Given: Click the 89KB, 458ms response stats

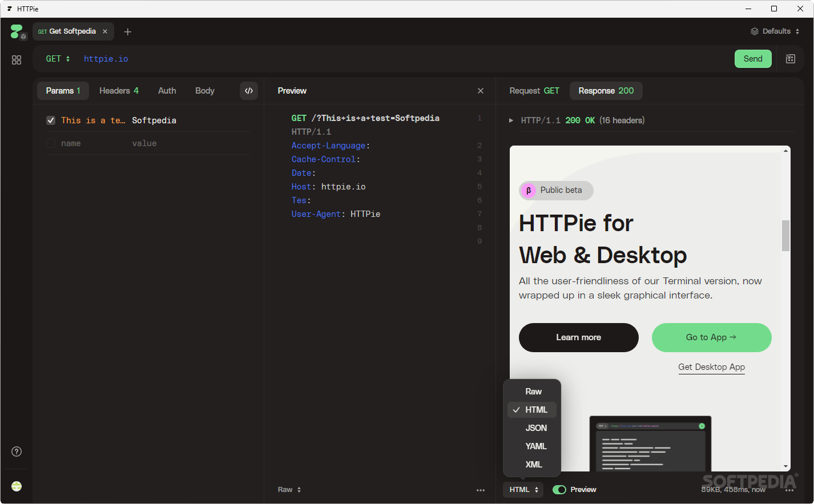Looking at the screenshot, I should [x=734, y=490].
